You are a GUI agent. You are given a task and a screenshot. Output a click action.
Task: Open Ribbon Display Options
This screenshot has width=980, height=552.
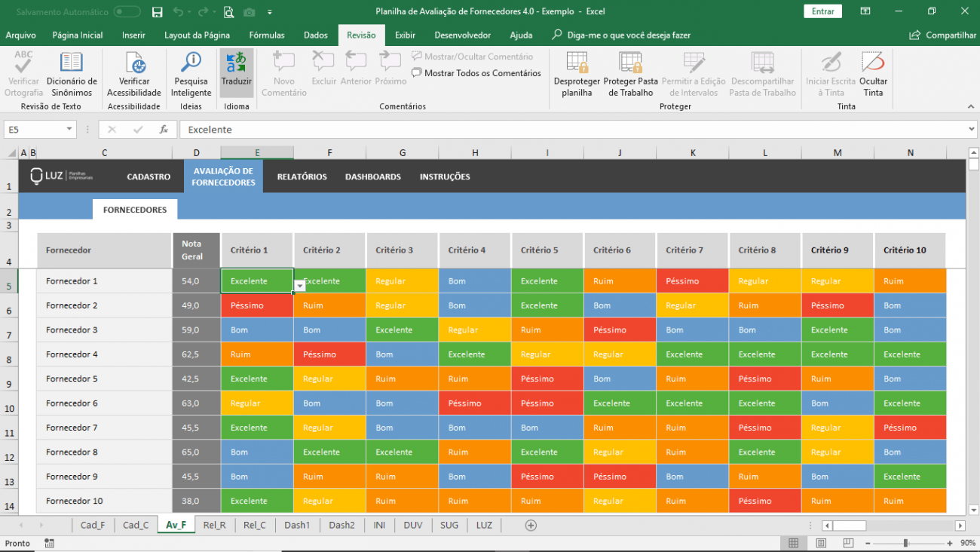(x=865, y=11)
